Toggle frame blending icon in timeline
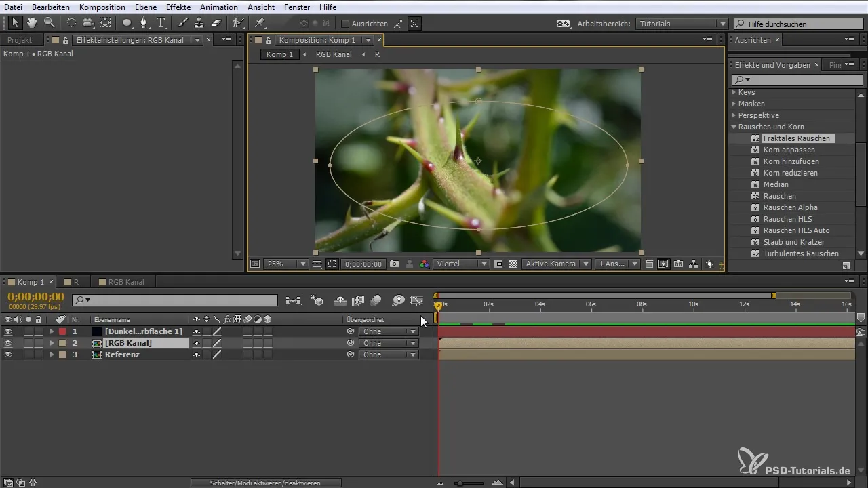 [358, 300]
